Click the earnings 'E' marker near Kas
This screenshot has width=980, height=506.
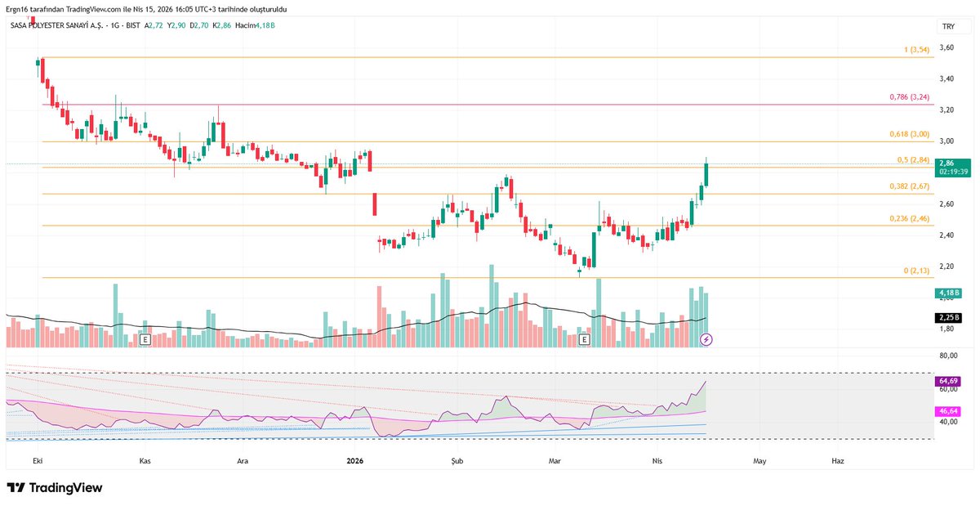[145, 338]
